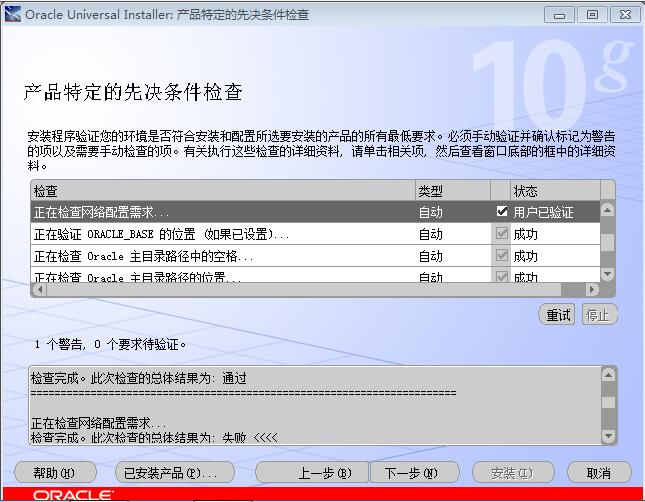Click the 1 个警告, 0 个要求待验证 text
The image size is (645, 502).
(110, 344)
